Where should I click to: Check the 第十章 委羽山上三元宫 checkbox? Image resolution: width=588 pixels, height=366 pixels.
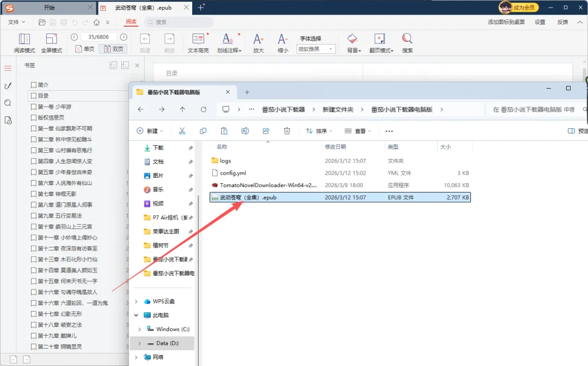(34, 227)
